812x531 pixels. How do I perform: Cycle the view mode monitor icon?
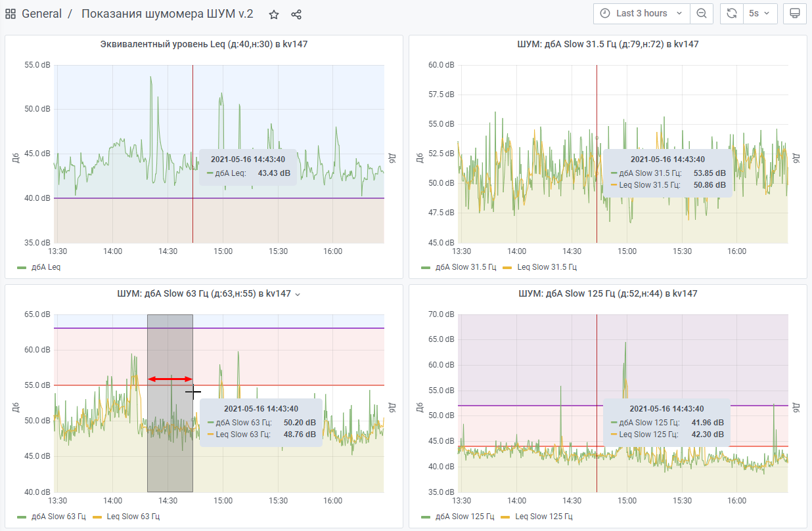(794, 13)
